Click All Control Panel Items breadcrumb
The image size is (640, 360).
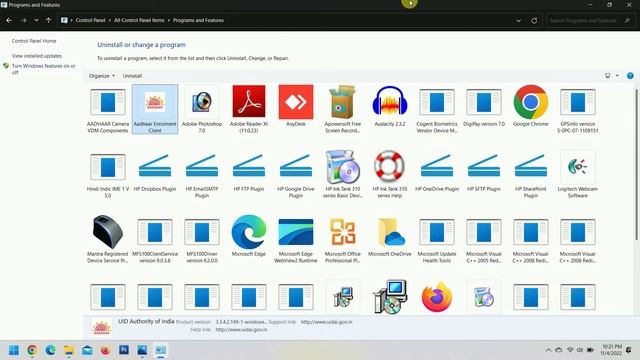click(x=139, y=20)
